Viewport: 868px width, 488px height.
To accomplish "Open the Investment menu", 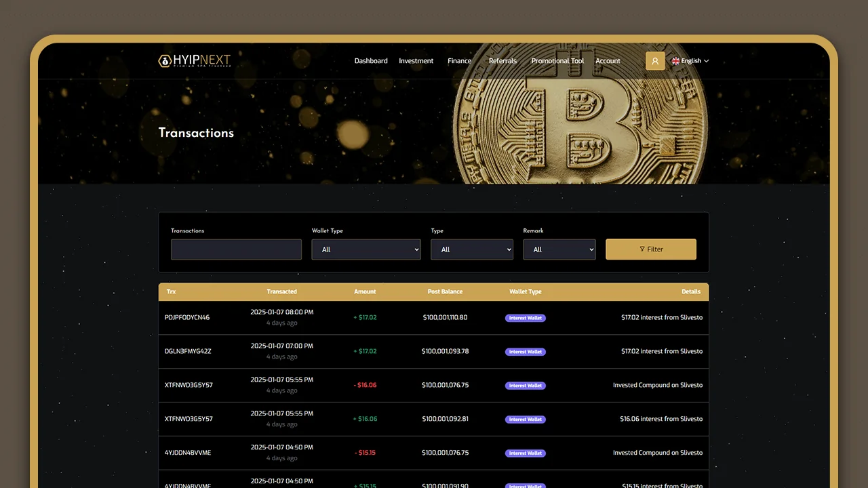I will (416, 61).
